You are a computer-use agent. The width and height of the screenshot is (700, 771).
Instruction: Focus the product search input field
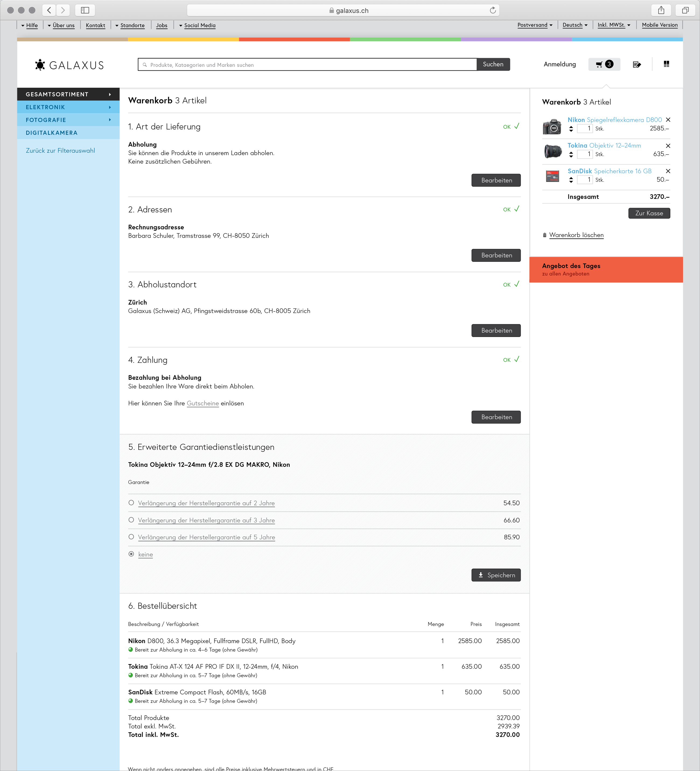[307, 65]
